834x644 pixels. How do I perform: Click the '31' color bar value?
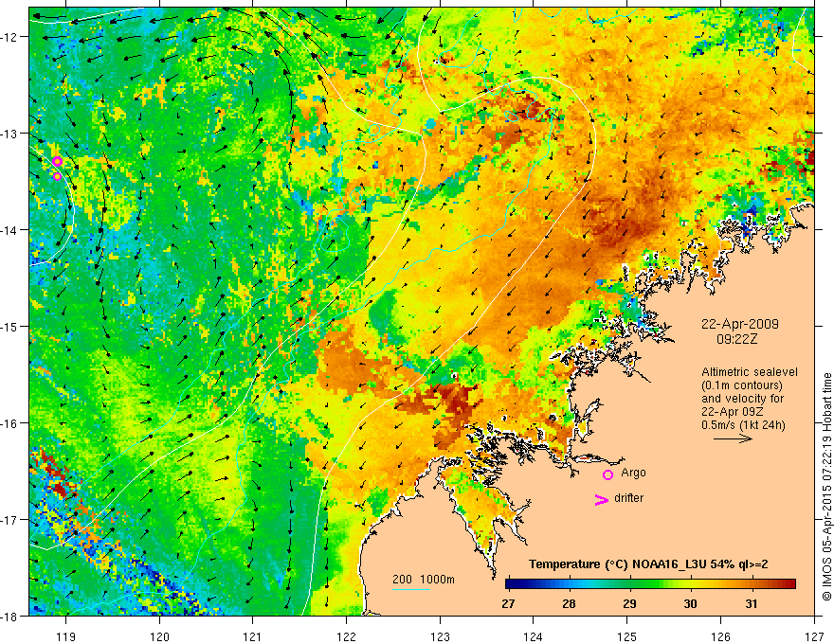pyautogui.click(x=751, y=603)
